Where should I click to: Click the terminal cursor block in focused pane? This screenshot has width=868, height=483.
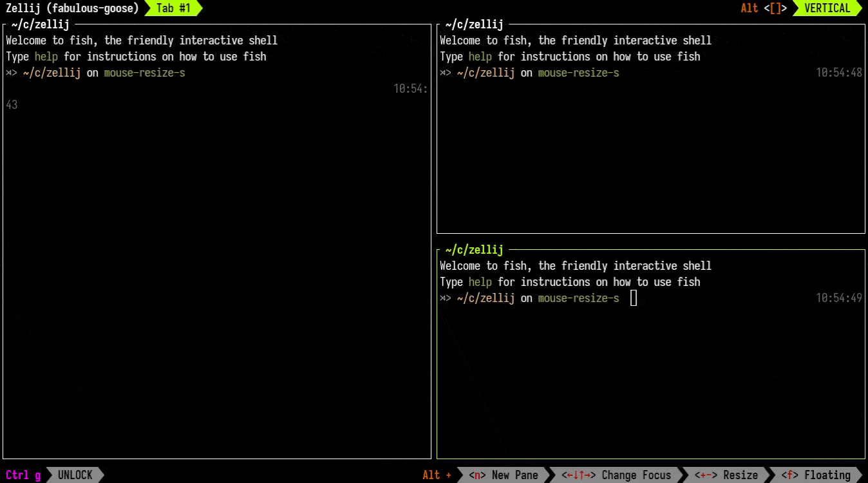coord(632,298)
